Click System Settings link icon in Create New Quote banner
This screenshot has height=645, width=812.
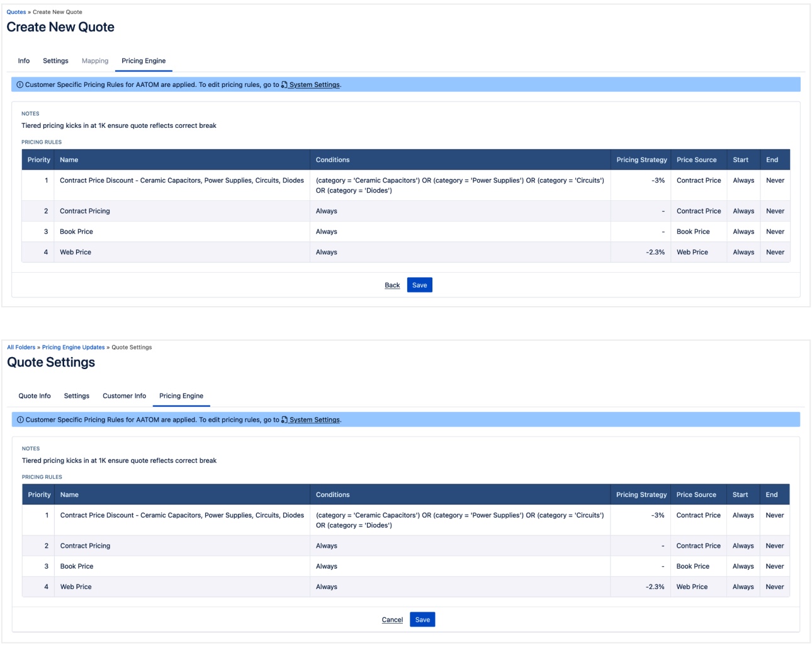(285, 85)
